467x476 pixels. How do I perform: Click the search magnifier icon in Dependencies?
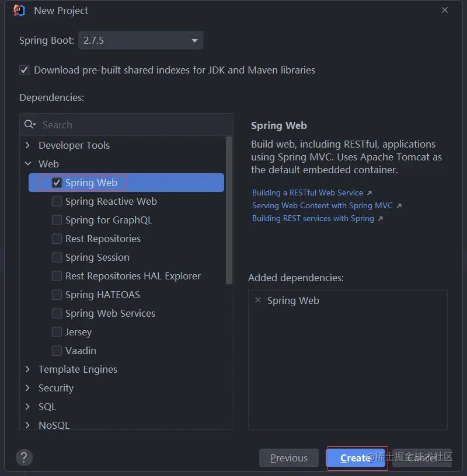pos(30,125)
